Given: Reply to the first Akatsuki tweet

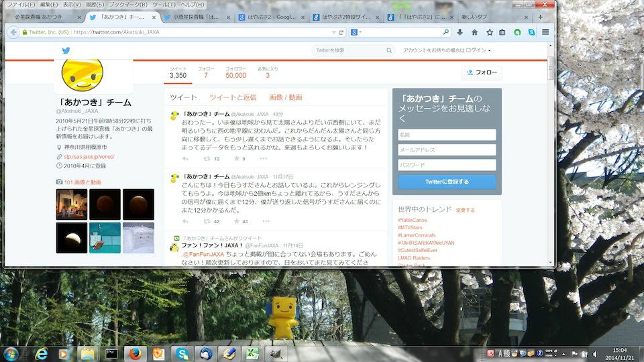Looking at the screenshot, I should pos(185,158).
